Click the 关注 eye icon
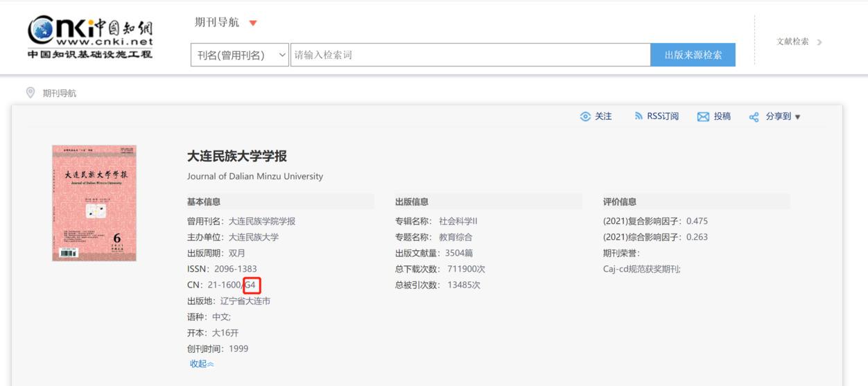The height and width of the screenshot is (386, 868). pos(586,116)
